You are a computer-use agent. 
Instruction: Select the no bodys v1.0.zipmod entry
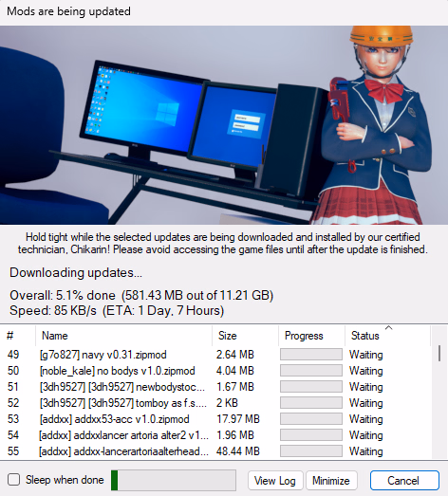coord(215,371)
